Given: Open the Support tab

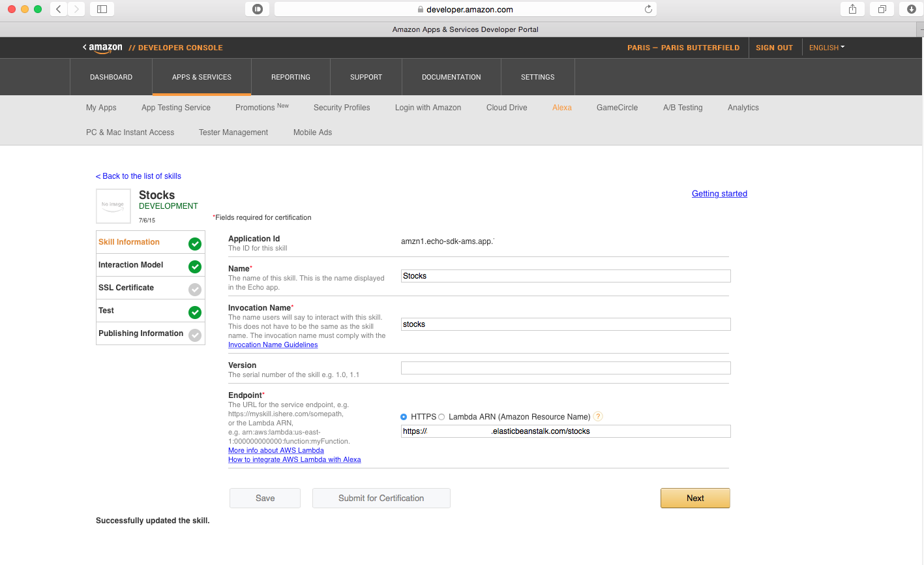Looking at the screenshot, I should [366, 77].
